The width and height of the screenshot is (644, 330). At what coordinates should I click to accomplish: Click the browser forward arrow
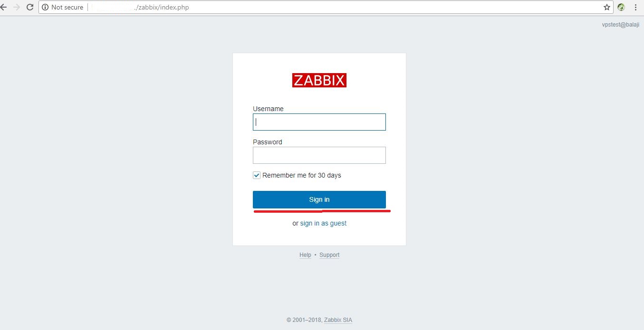coord(17,7)
